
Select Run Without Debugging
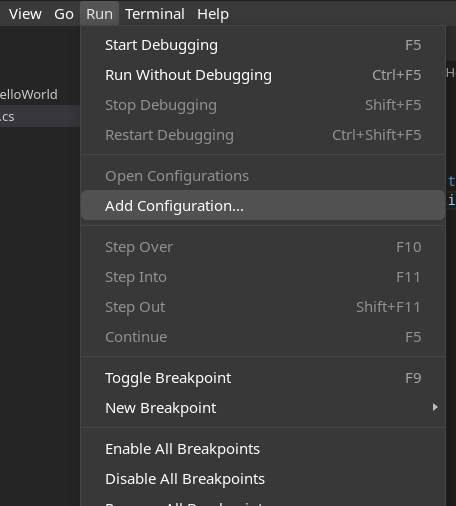(x=263, y=75)
